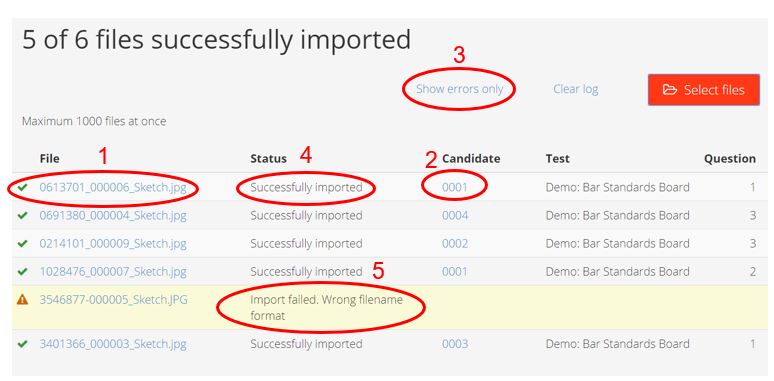
Task: Open file 0613701_000006_Sketch.jpg
Action: tap(113, 188)
